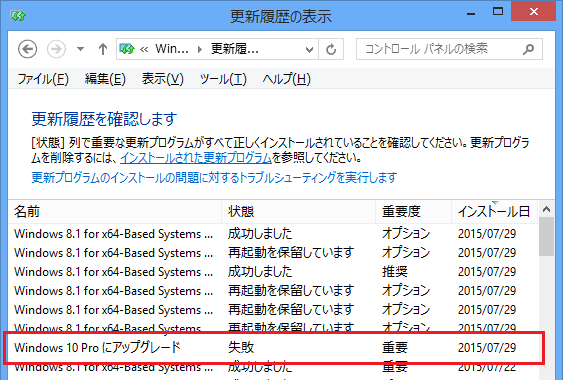Open the ヘルプ(H) menu
Viewport: 563px width, 380px height.
tap(286, 79)
